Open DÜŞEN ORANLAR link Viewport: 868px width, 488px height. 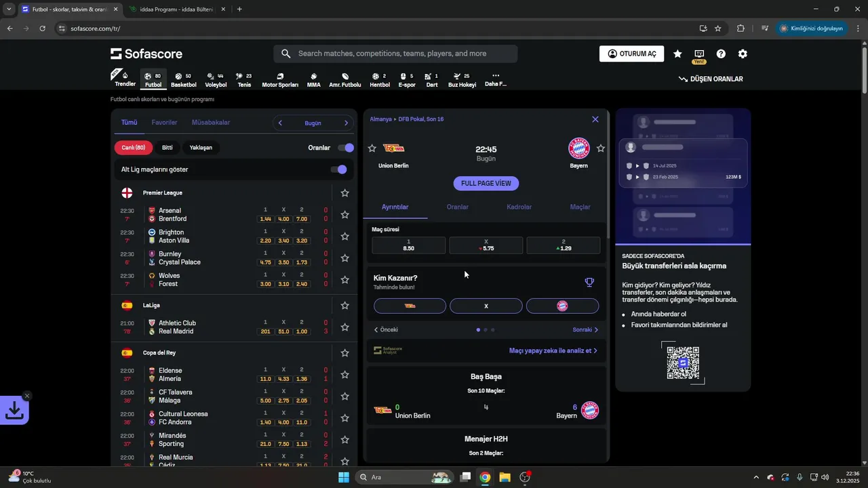711,79
